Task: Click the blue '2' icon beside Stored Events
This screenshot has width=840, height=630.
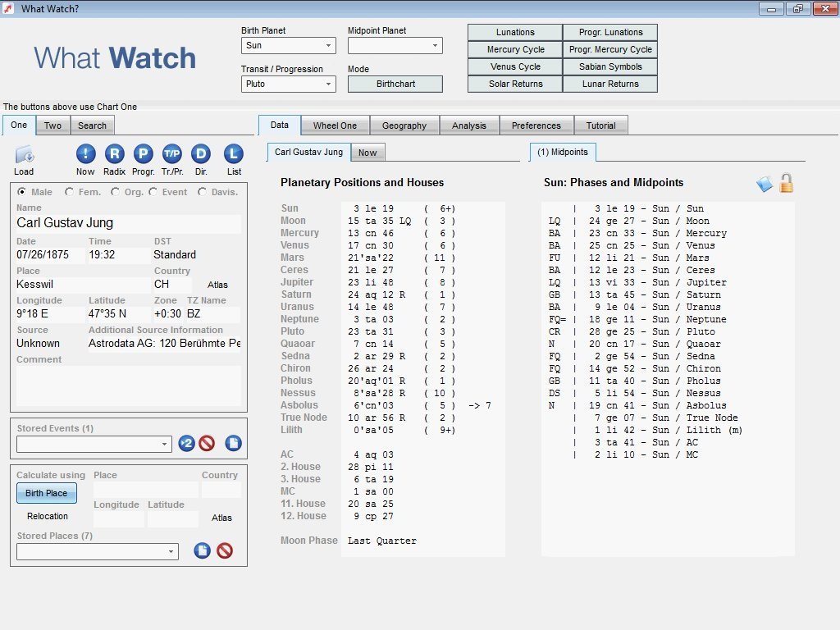Action: tap(186, 443)
